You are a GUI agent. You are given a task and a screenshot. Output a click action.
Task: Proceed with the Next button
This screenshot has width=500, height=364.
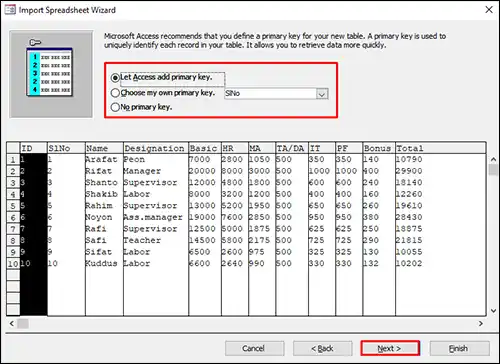click(x=390, y=349)
